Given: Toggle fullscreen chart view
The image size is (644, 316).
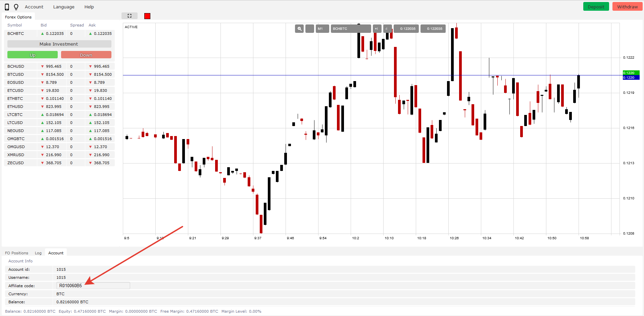Looking at the screenshot, I should click(130, 16).
